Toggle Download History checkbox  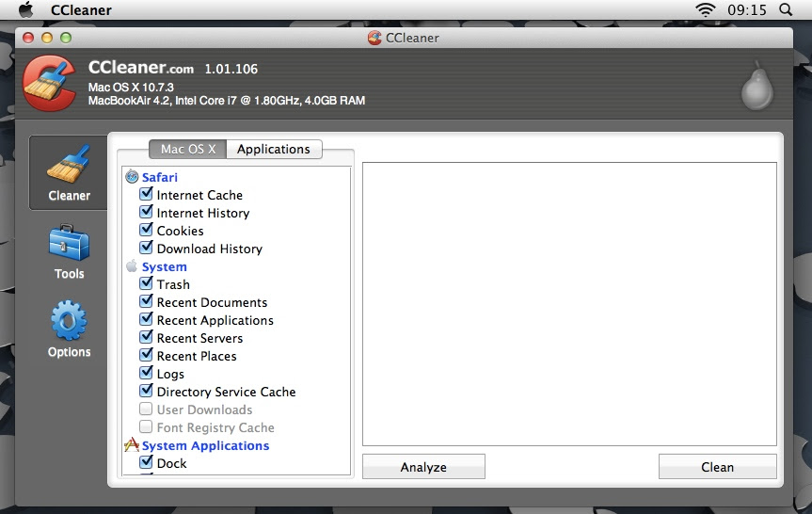[x=146, y=248]
